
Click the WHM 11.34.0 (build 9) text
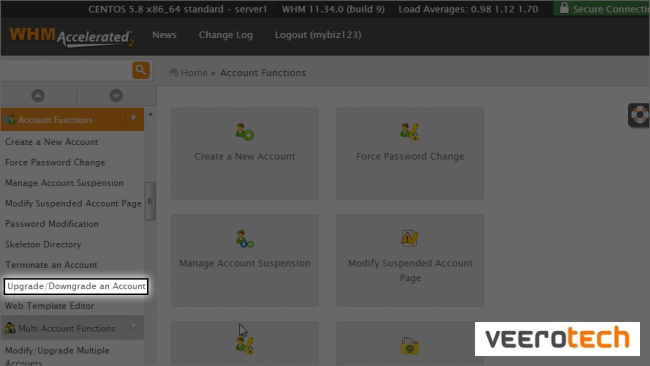pyautogui.click(x=333, y=9)
